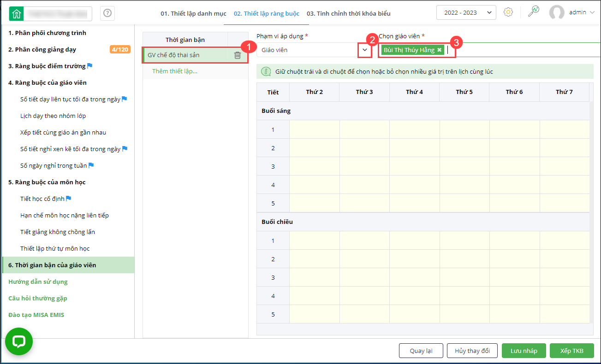Open the Câu hỏi thường gặp link
Viewport: 601px width, 364px height.
[38, 299]
